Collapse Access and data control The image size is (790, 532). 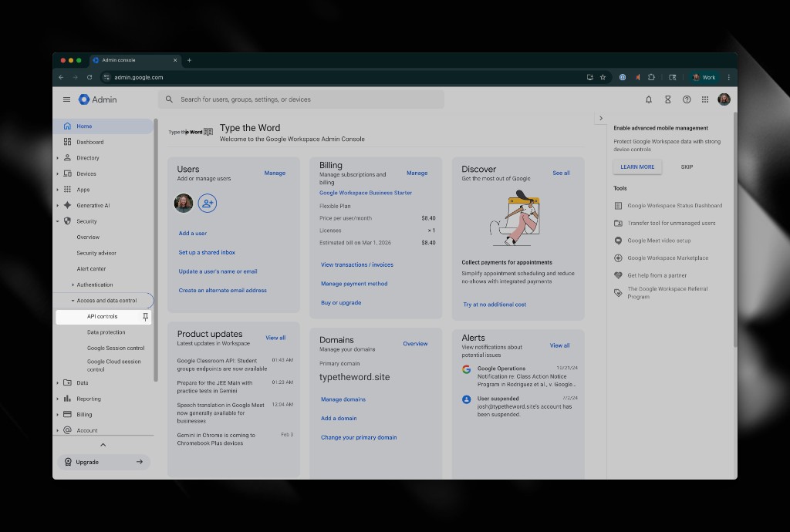tap(73, 301)
